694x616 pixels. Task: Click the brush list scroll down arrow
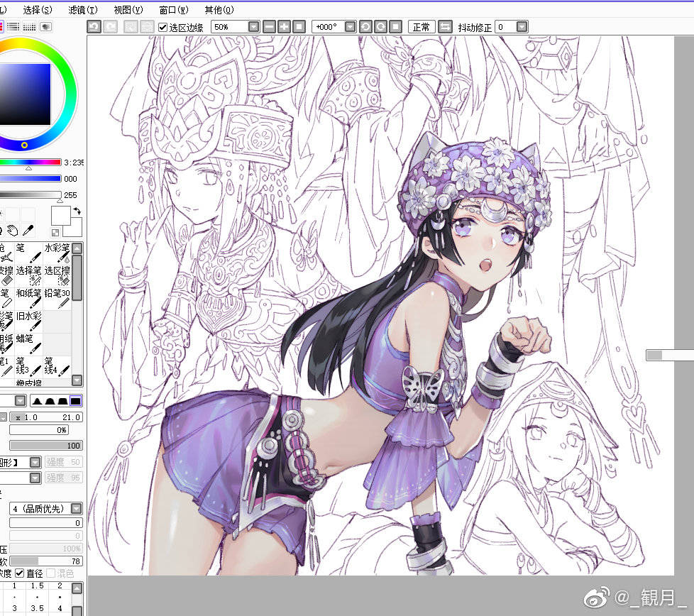tap(77, 380)
